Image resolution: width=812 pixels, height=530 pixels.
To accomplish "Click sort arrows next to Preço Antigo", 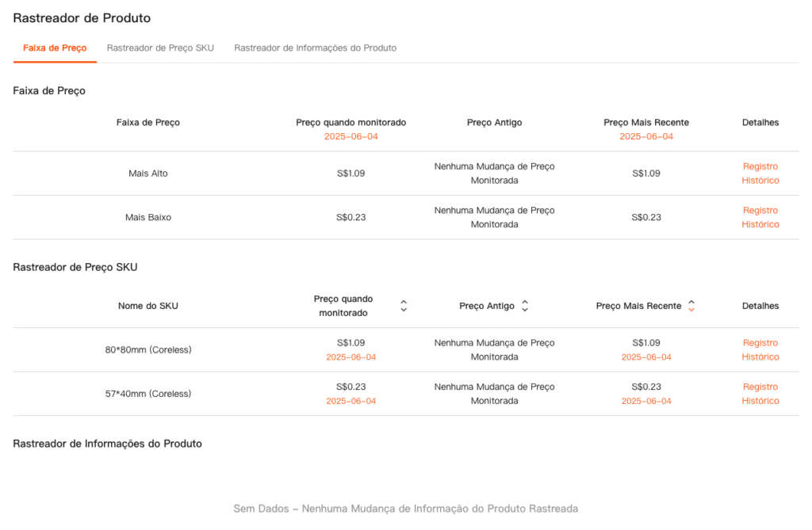I will point(525,306).
